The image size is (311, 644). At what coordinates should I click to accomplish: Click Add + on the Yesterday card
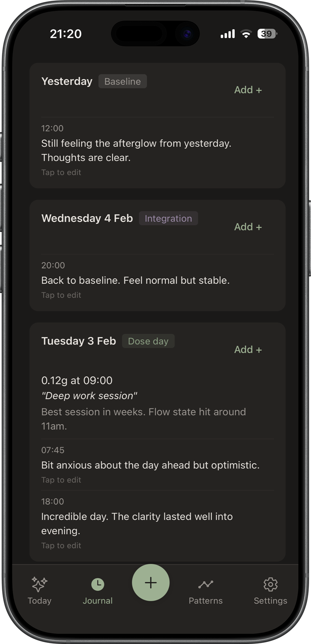[x=248, y=90]
